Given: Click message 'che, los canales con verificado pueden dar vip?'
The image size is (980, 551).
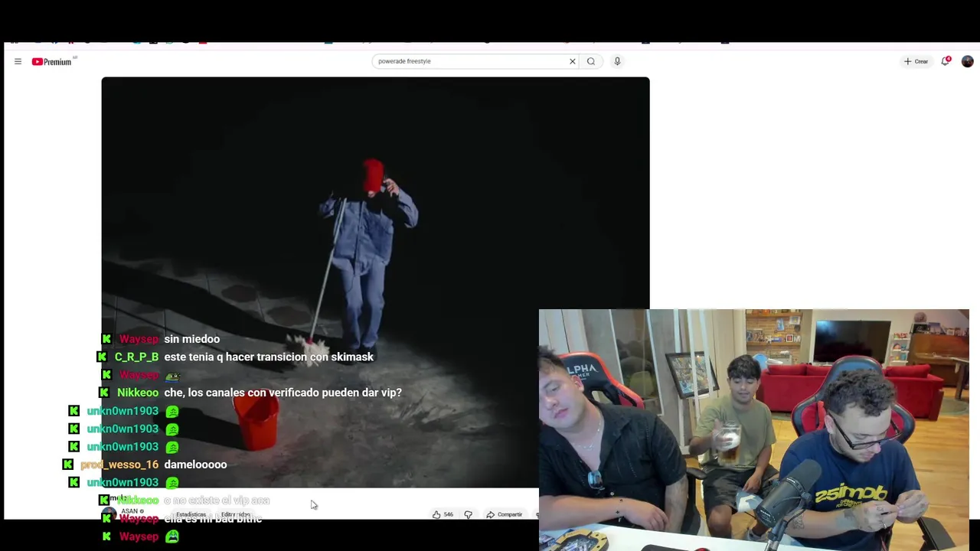Looking at the screenshot, I should [283, 393].
